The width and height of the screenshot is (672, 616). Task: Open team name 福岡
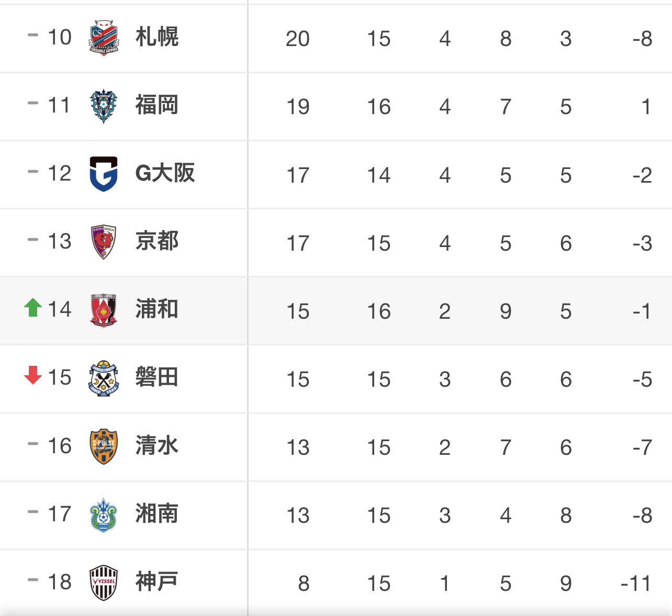157,105
